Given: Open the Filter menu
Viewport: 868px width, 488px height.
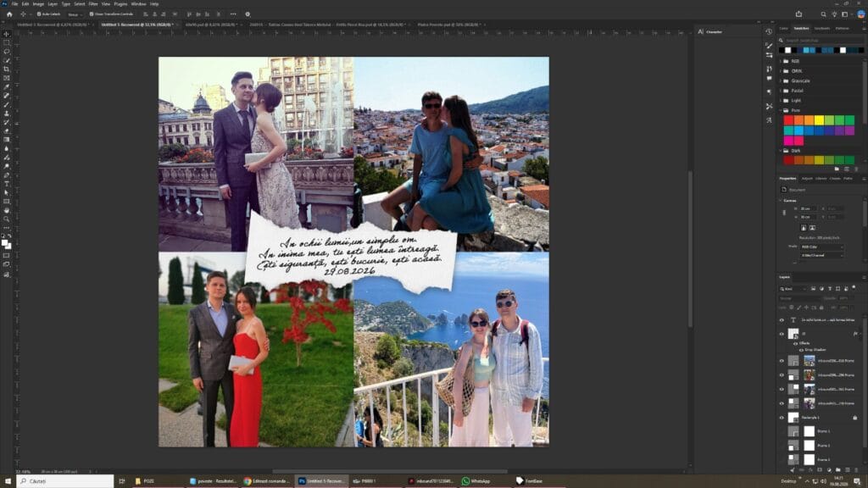Looking at the screenshot, I should pyautogui.click(x=93, y=4).
